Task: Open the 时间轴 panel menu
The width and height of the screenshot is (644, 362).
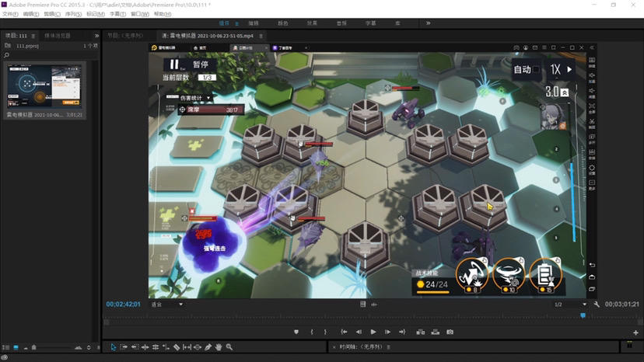Action: coord(388,347)
